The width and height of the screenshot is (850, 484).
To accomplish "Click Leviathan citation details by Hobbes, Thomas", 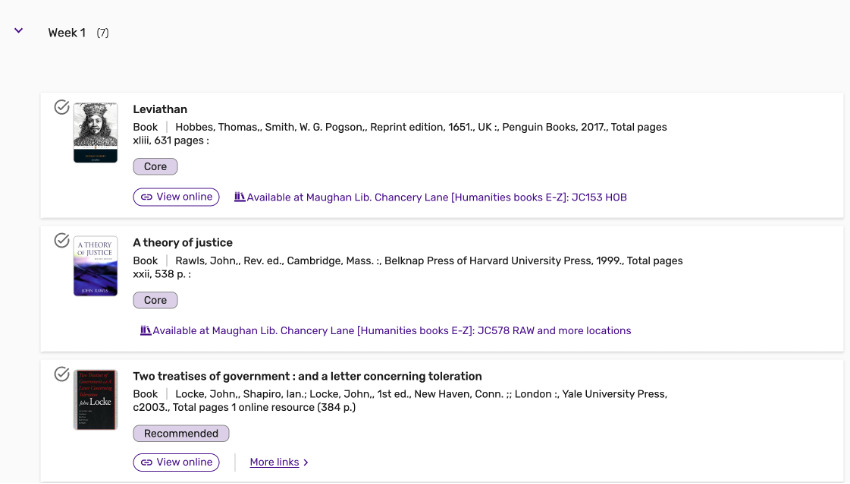I will tap(400, 134).
